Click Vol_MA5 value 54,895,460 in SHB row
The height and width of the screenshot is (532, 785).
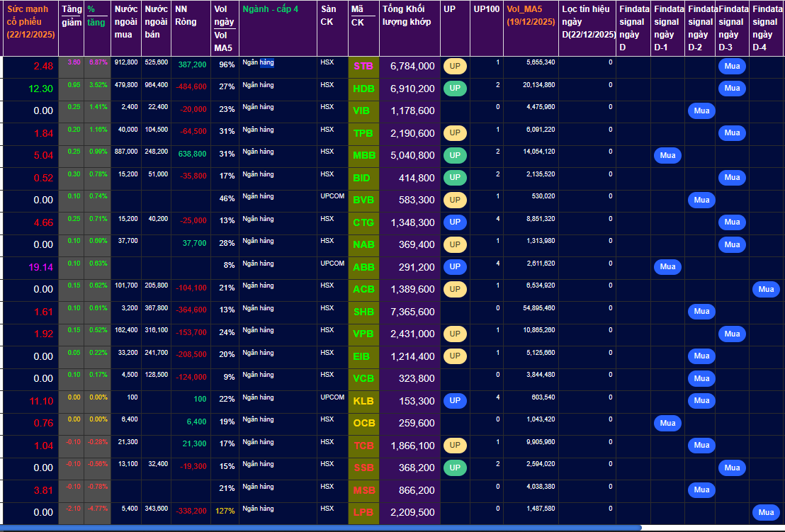coord(538,307)
